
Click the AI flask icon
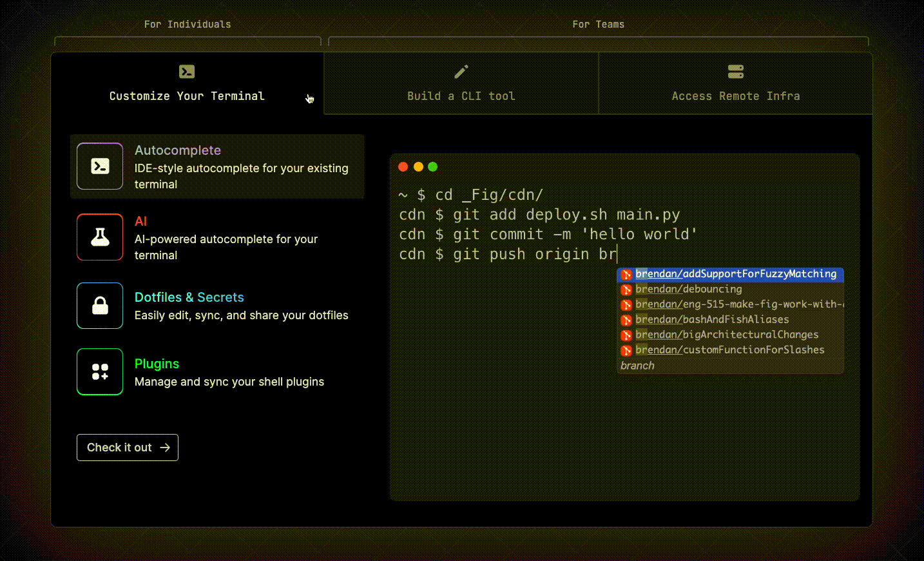click(x=100, y=237)
